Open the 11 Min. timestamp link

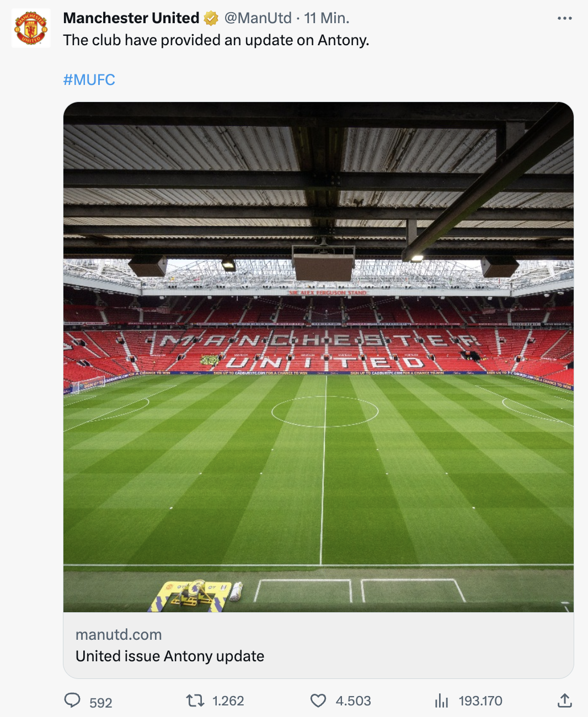[327, 18]
